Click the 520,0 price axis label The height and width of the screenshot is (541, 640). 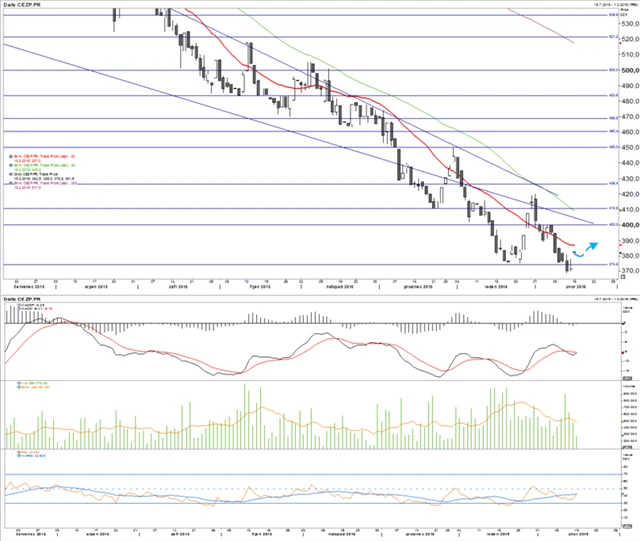630,39
